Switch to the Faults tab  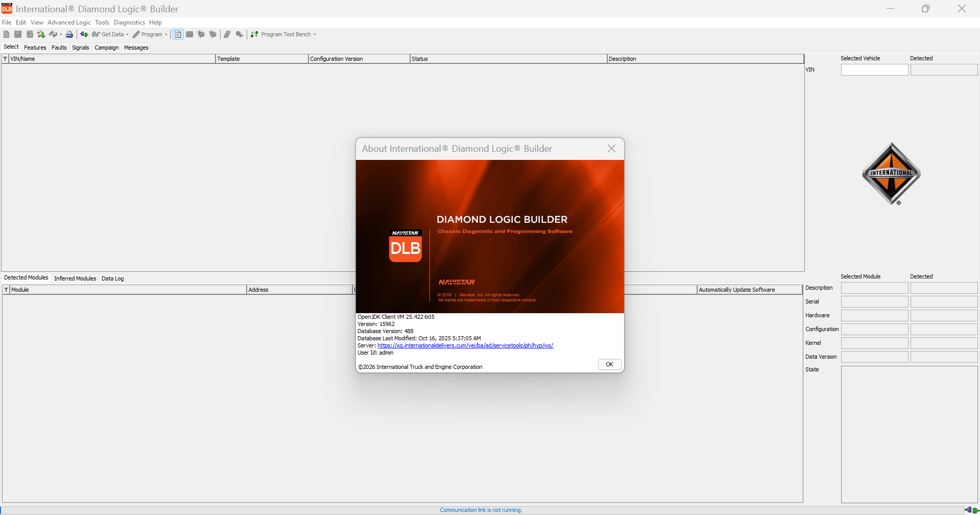coord(59,48)
